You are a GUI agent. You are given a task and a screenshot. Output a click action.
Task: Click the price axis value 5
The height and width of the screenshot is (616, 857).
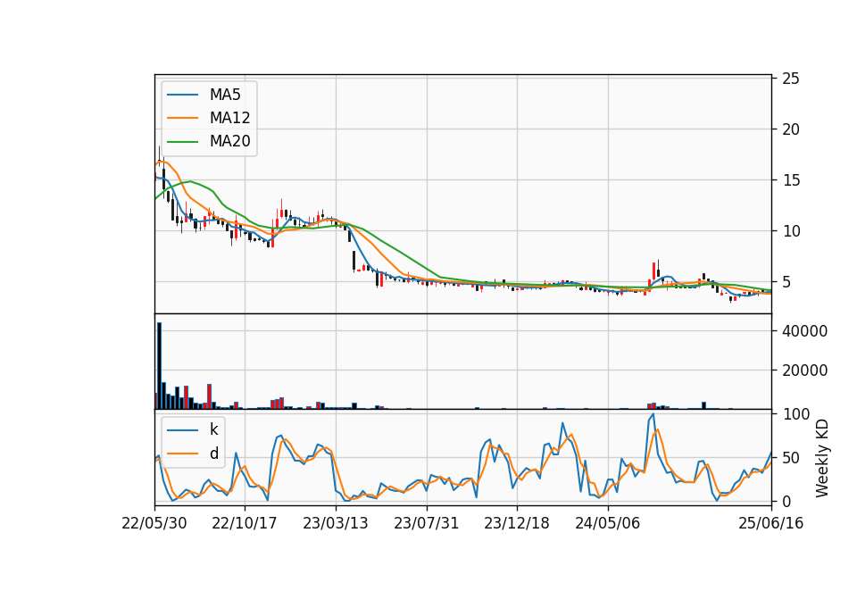786,282
